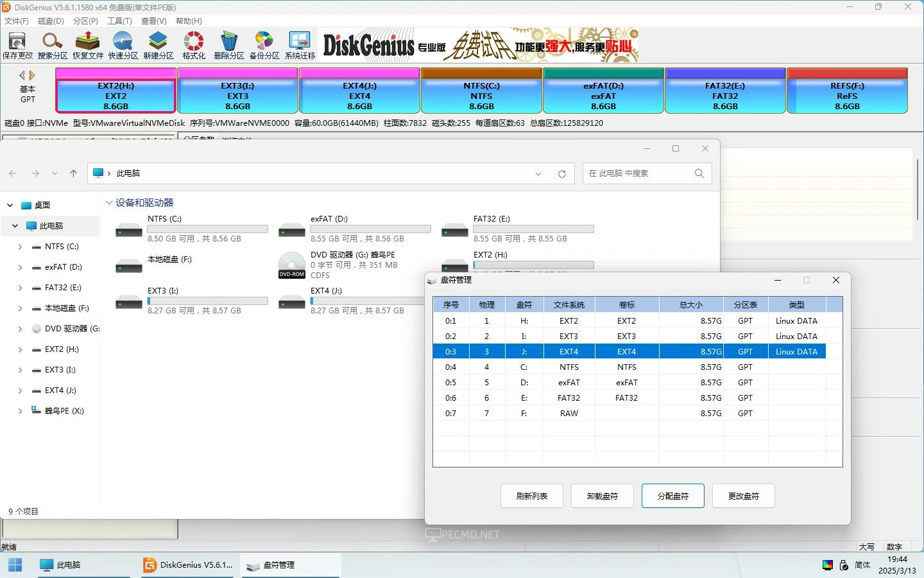Collapse the 设备和驱动器 group header
The image size is (924, 578).
[109, 203]
